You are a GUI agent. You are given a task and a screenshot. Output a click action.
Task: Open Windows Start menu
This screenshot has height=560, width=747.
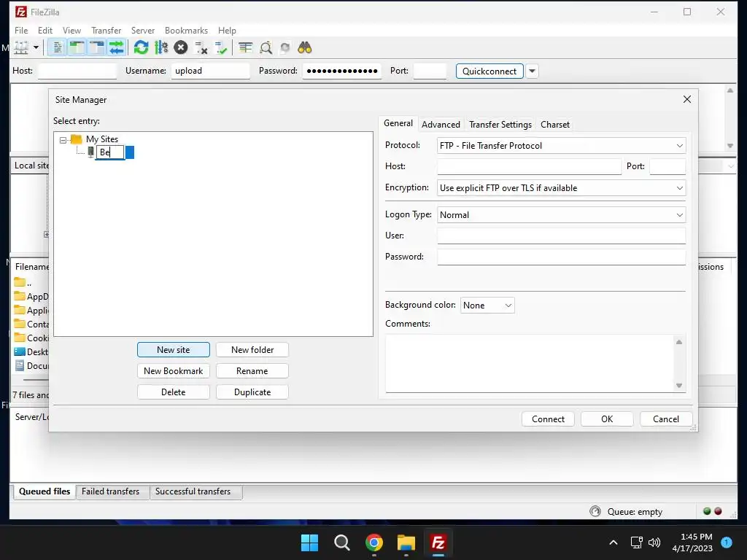309,542
